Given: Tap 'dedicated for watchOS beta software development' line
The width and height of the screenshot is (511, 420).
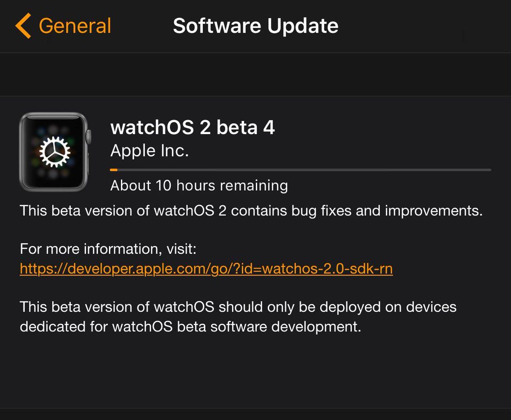Looking at the screenshot, I should coord(190,327).
